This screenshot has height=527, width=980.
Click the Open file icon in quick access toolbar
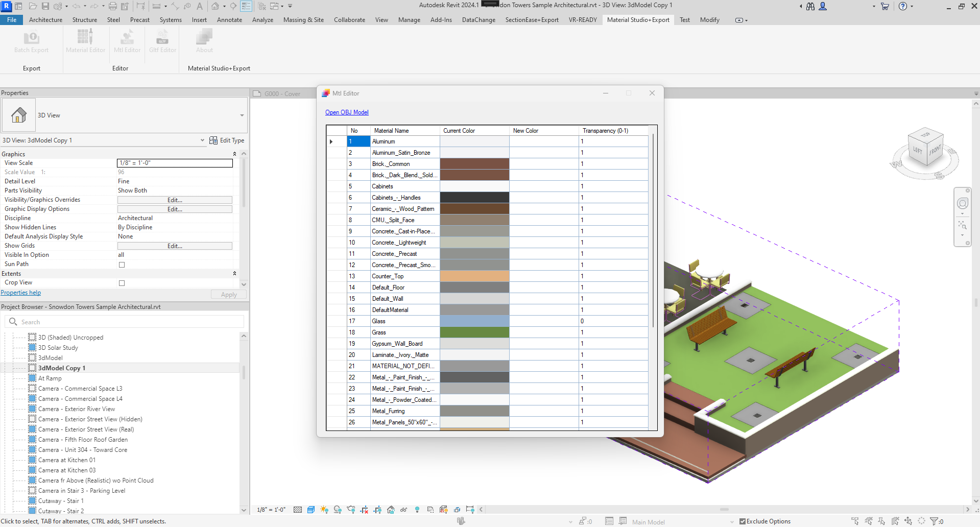pyautogui.click(x=33, y=6)
